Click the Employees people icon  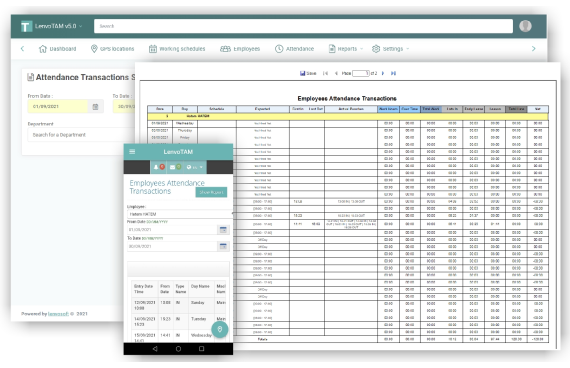tap(225, 49)
